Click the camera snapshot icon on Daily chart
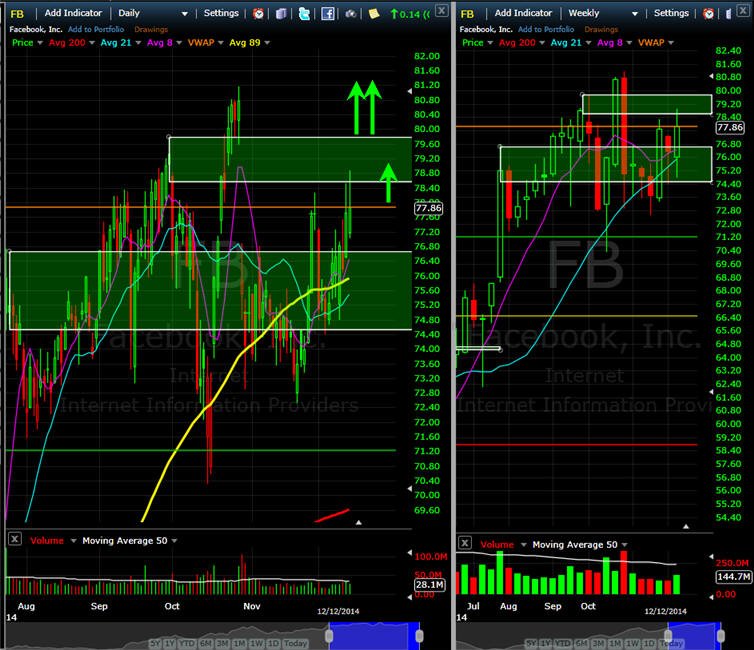The width and height of the screenshot is (754, 650). pyautogui.click(x=351, y=13)
